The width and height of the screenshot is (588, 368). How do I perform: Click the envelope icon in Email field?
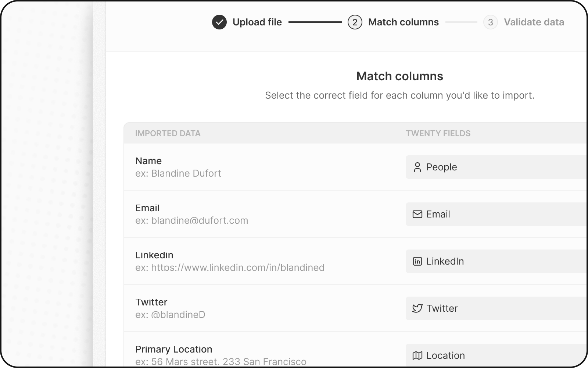(x=417, y=214)
